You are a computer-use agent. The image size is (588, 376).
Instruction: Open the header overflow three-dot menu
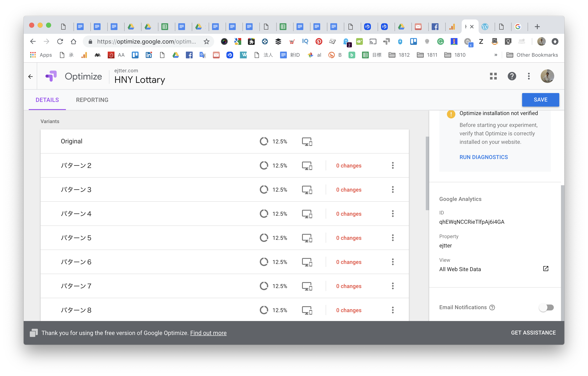tap(529, 76)
